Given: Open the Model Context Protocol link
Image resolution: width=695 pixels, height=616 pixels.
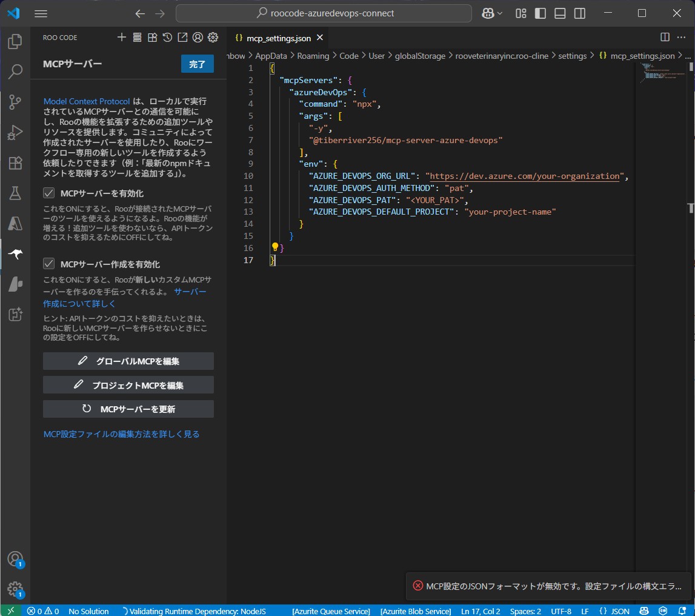Looking at the screenshot, I should tap(87, 101).
